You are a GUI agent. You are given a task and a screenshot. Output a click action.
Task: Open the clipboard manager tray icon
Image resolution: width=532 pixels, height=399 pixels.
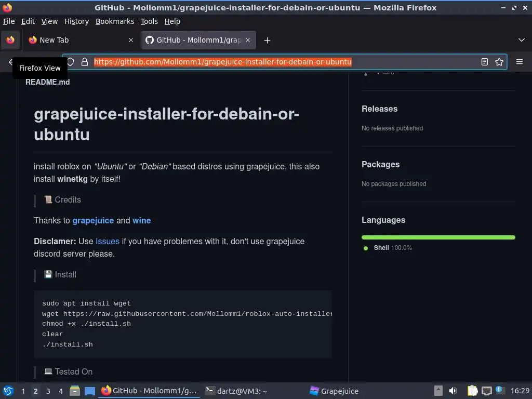pyautogui.click(x=472, y=391)
